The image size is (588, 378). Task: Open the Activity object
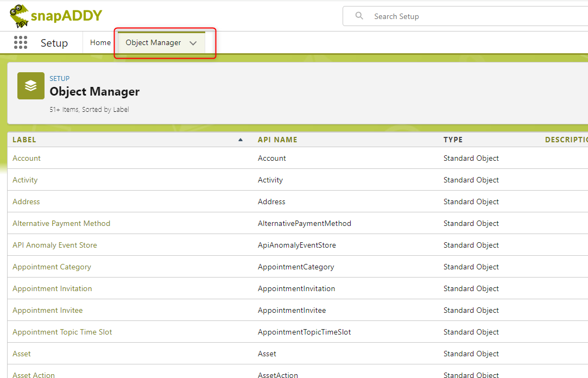click(25, 180)
